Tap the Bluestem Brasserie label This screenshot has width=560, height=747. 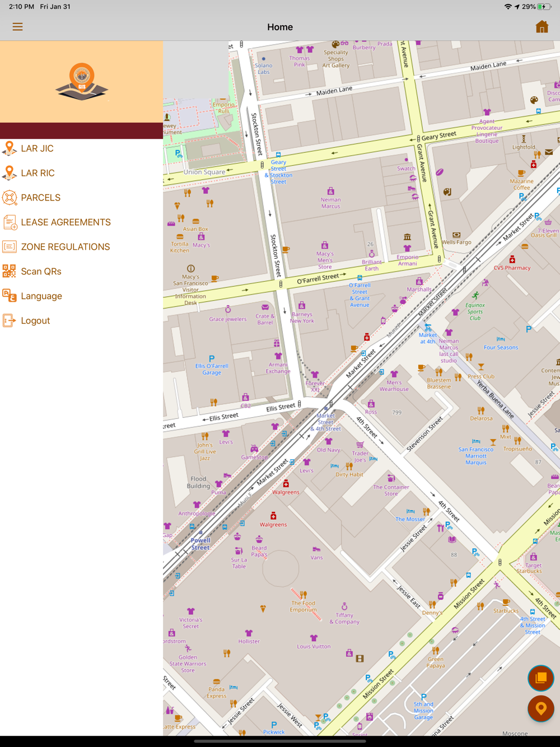(x=439, y=383)
